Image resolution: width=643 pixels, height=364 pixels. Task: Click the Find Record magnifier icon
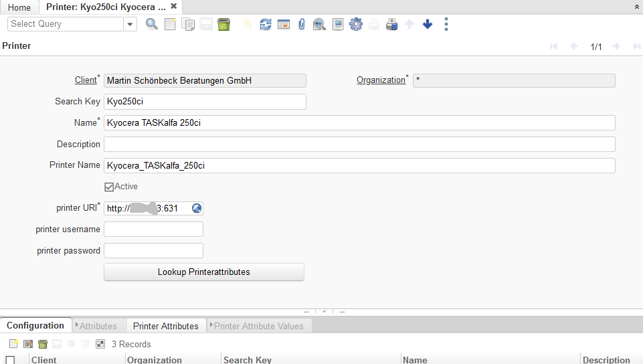[152, 24]
